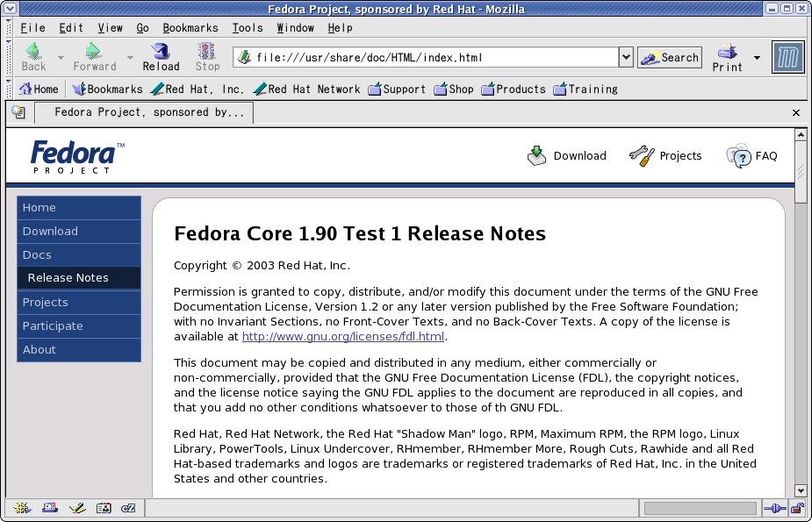
Task: Open the Red Hat Network bookmark
Action: [306, 89]
